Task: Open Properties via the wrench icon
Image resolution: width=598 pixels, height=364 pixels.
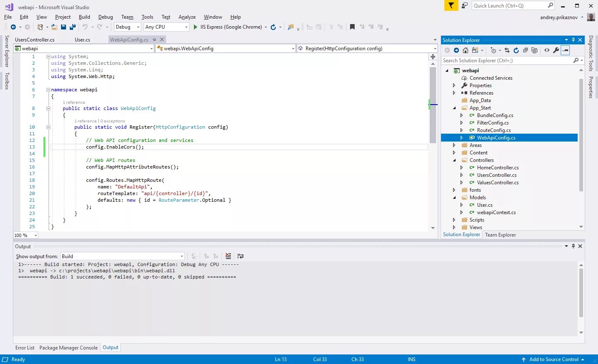Action: pyautogui.click(x=556, y=50)
